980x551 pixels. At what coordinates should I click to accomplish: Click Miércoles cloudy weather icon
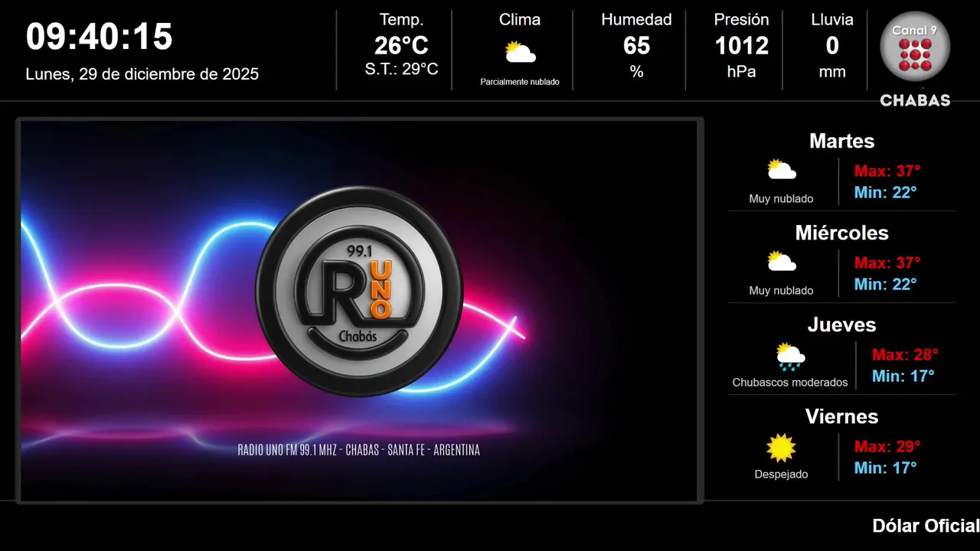(x=782, y=261)
